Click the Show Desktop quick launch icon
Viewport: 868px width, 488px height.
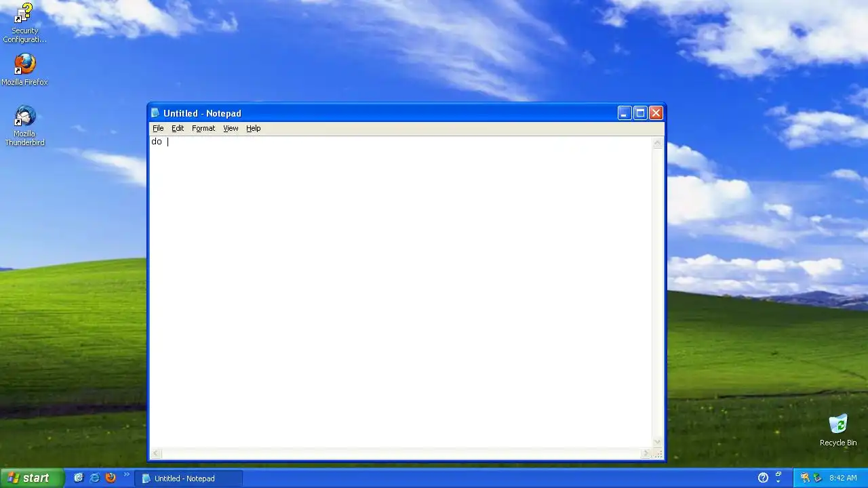[79, 478]
